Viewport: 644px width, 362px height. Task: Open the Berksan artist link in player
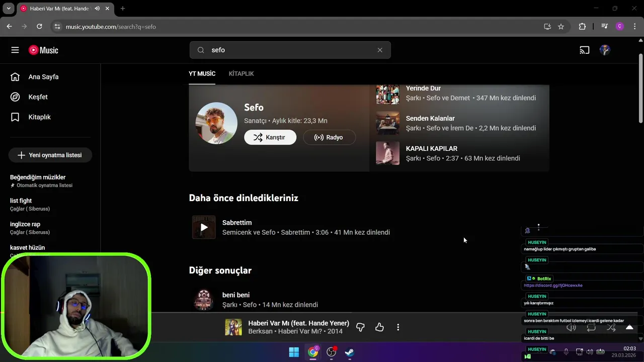point(260,331)
